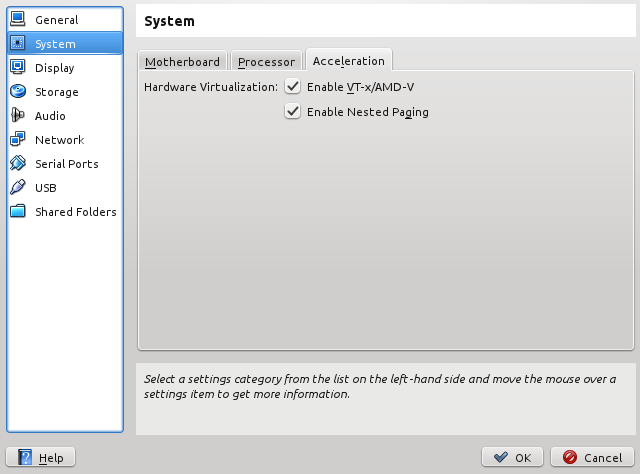Image resolution: width=640 pixels, height=474 pixels.
Task: Select the Display screen icon
Action: pos(18,67)
